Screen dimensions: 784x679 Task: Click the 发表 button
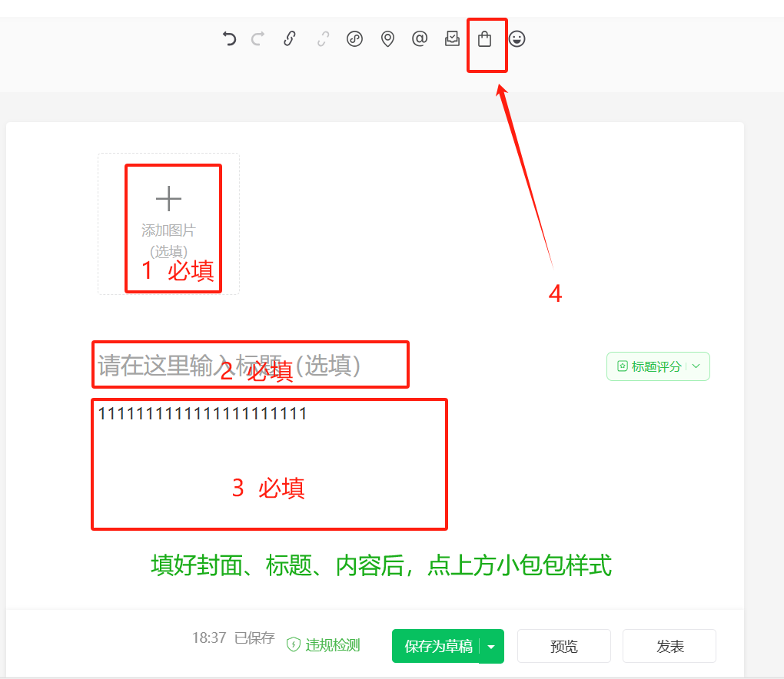coord(668,646)
